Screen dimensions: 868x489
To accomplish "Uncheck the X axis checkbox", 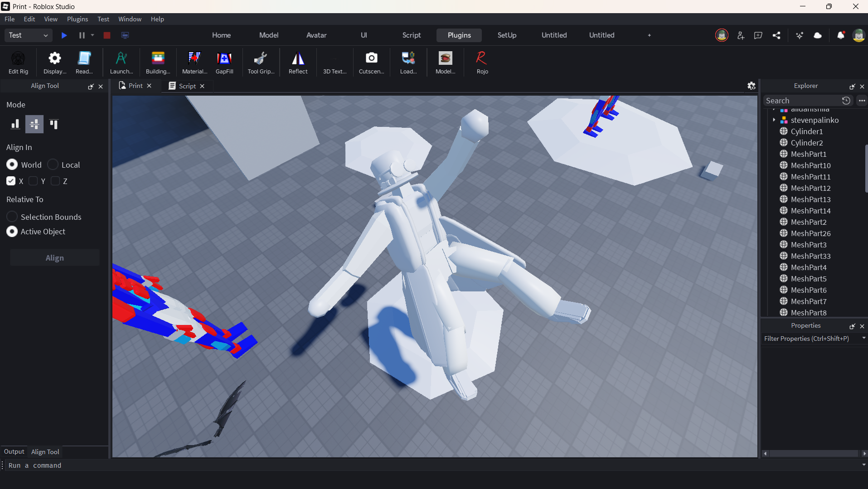I will 11,181.
